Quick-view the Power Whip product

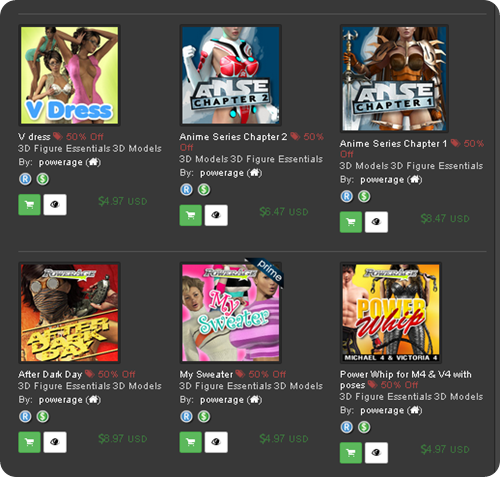coord(376,453)
